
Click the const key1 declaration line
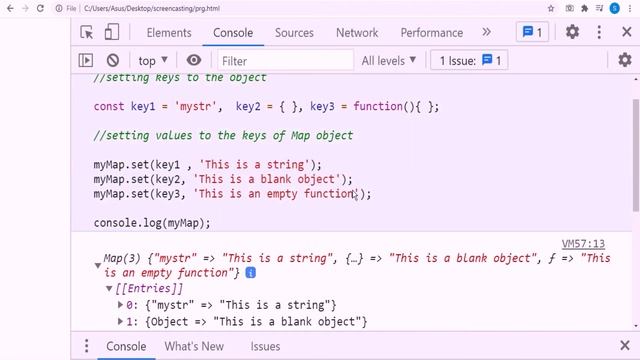[266, 107]
